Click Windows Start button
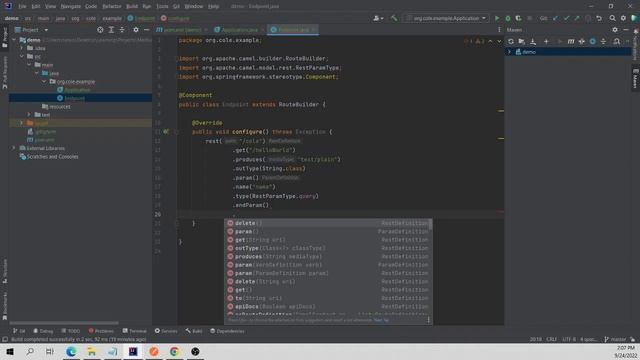 coord(10,351)
